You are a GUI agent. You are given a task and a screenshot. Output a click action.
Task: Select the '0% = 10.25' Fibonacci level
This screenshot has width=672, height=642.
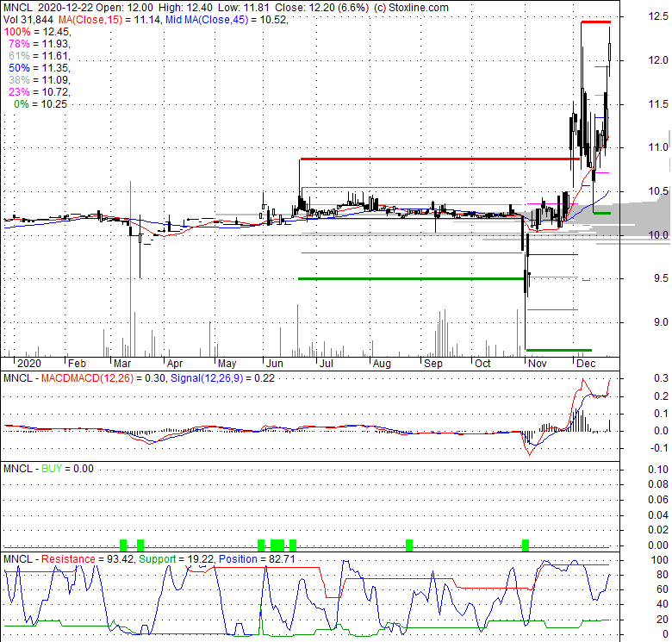pyautogui.click(x=40, y=103)
